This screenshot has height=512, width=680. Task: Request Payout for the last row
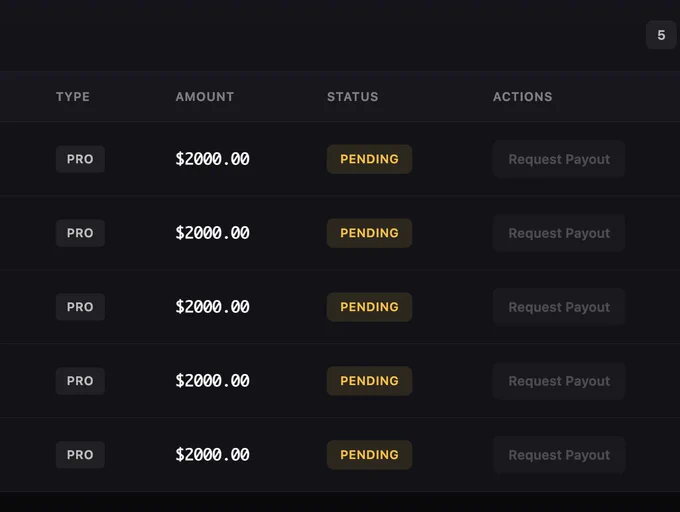click(559, 455)
